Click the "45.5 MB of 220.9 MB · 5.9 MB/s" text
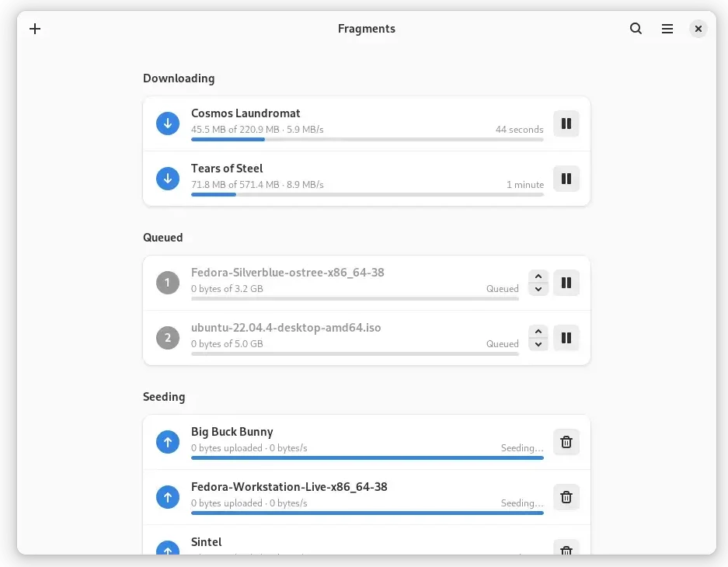 coord(257,130)
